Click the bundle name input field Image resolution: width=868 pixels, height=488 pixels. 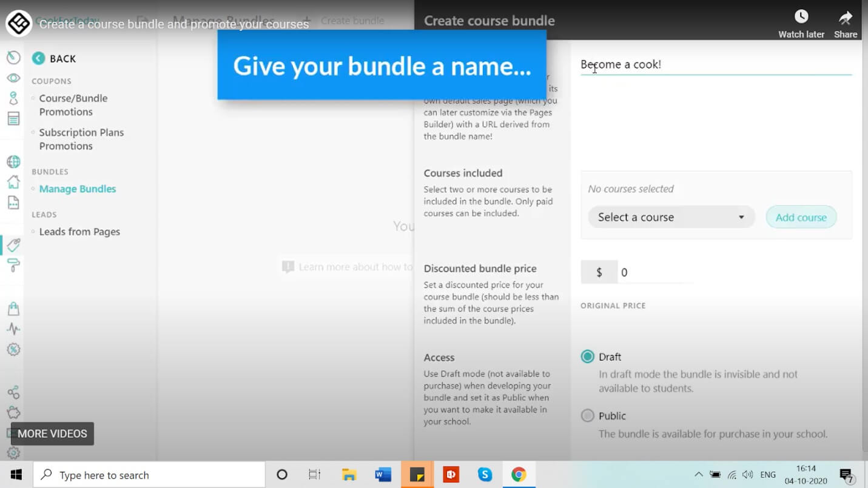tap(716, 64)
